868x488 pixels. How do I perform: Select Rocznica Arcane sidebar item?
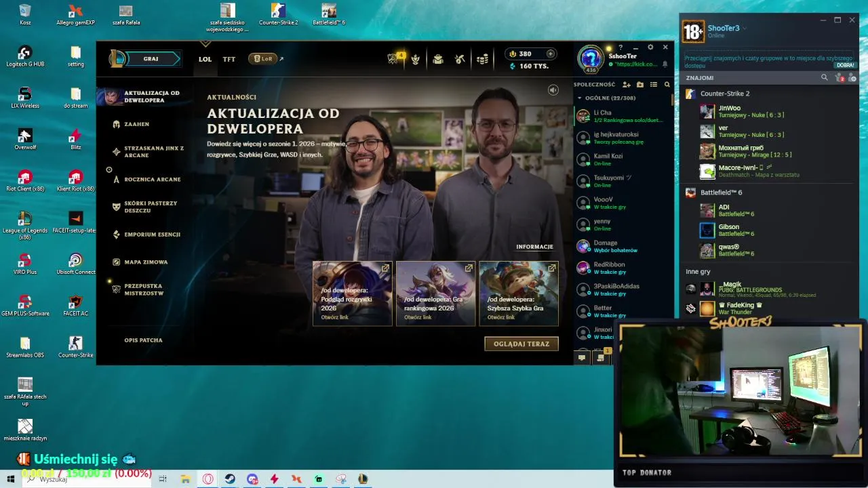[x=146, y=180]
